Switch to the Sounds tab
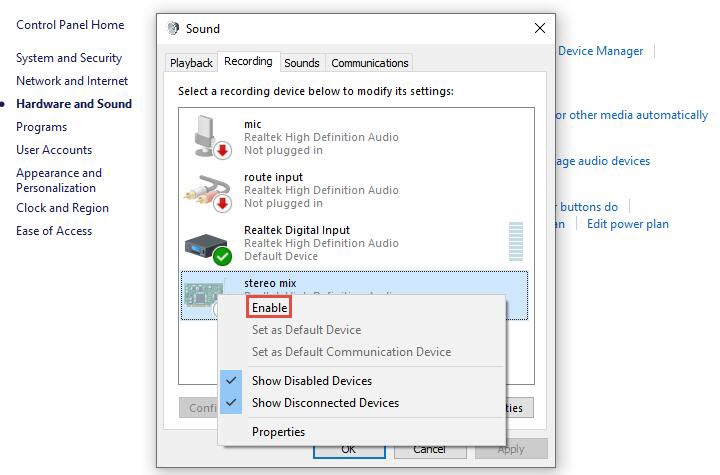 coord(301,63)
